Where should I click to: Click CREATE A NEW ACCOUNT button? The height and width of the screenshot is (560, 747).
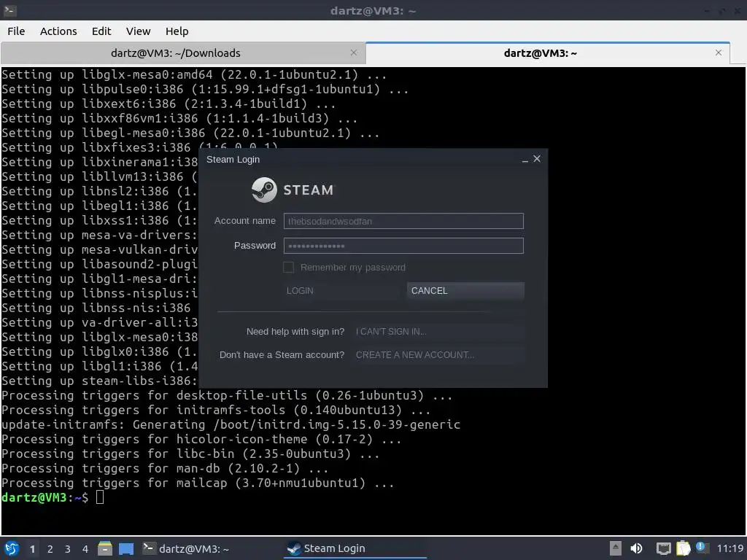(438, 355)
